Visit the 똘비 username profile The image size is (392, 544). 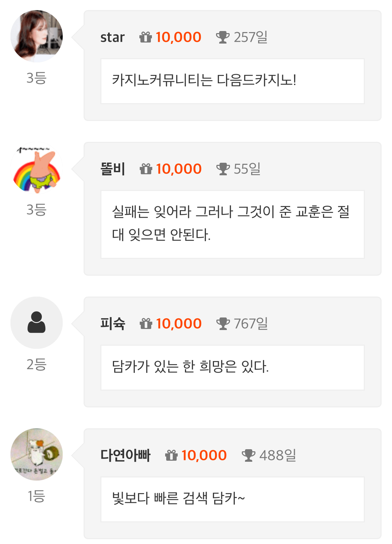[x=113, y=169]
